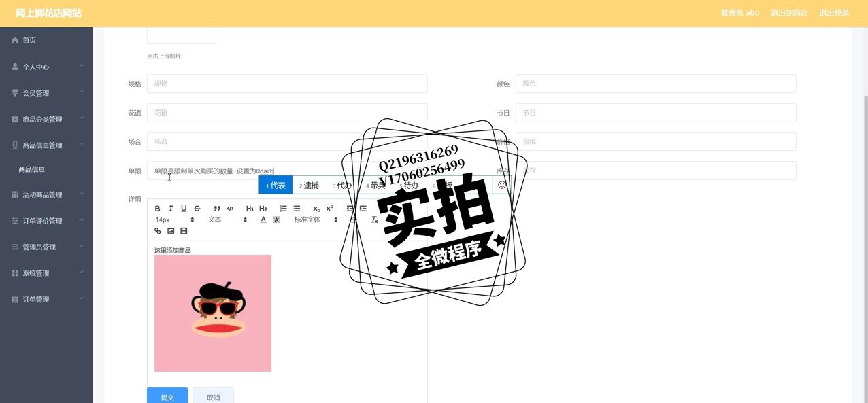Click the 花语 input field

point(287,113)
